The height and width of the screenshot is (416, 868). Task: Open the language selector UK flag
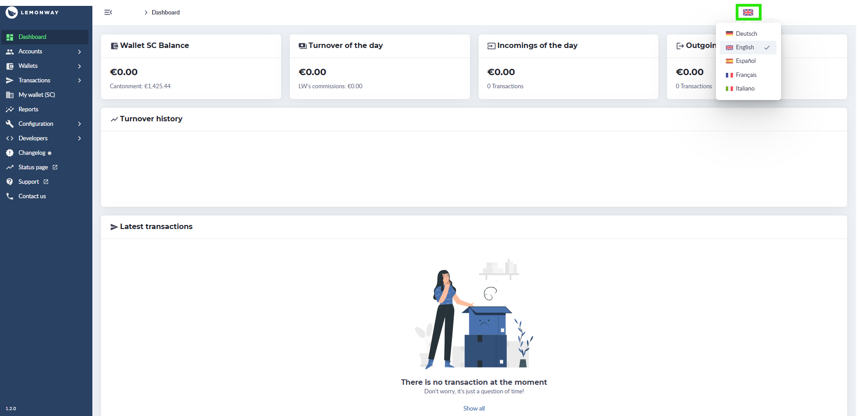tap(748, 12)
